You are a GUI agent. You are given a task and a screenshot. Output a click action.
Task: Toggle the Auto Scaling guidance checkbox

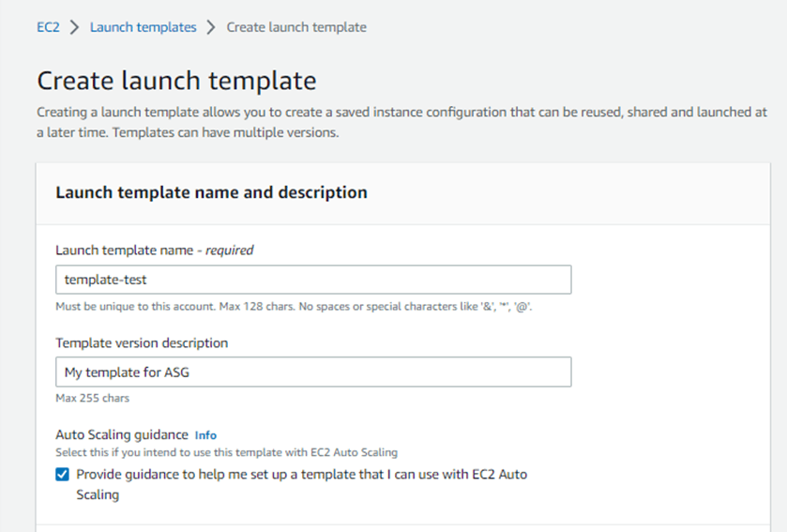62,474
